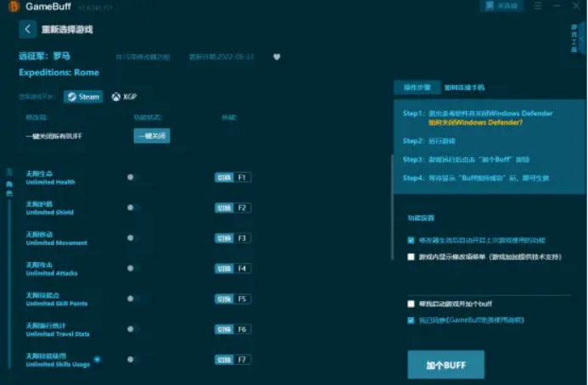Toggle Unlimited Shield switch
The height and width of the screenshot is (385, 588).
click(133, 208)
